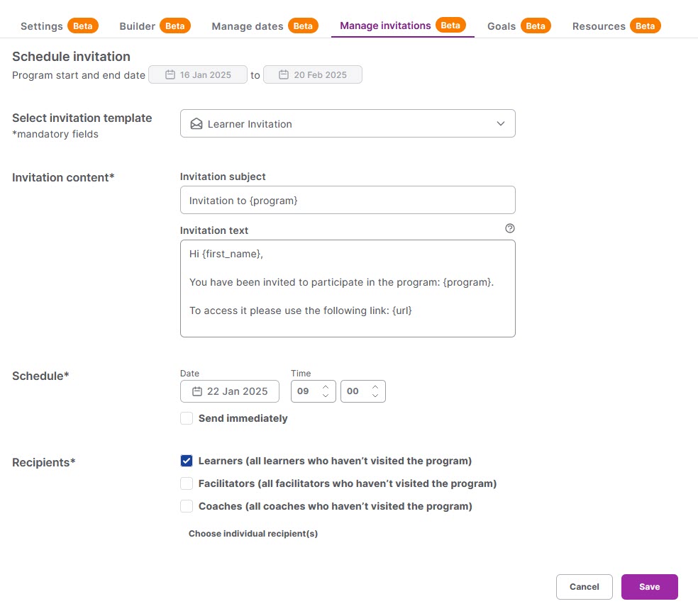Click calendar icon in program end date
698x616 pixels.
click(x=284, y=74)
